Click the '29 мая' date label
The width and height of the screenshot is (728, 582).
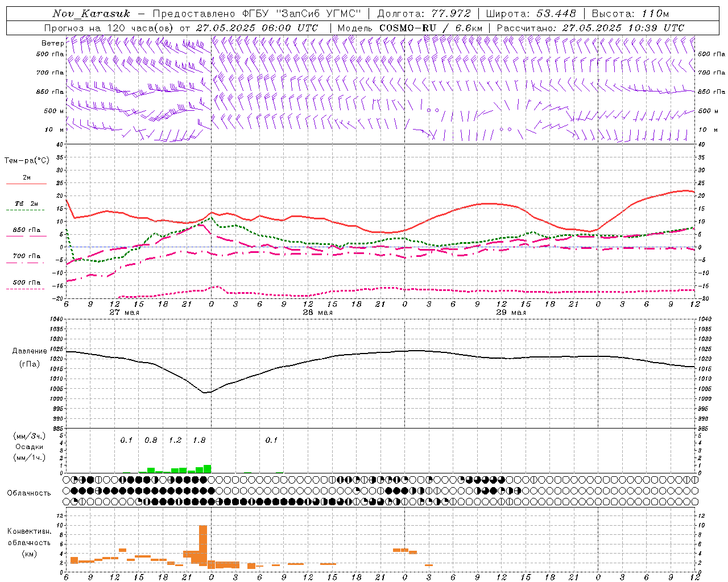tap(511, 313)
